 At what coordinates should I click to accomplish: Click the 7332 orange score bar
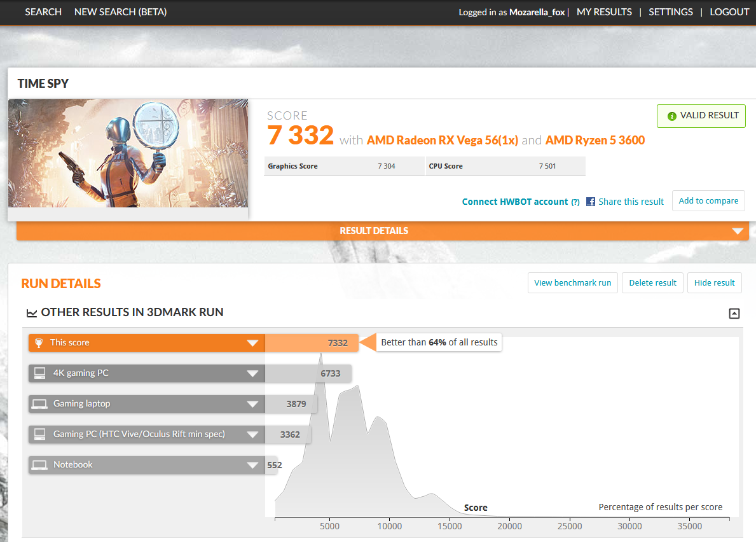(x=312, y=343)
